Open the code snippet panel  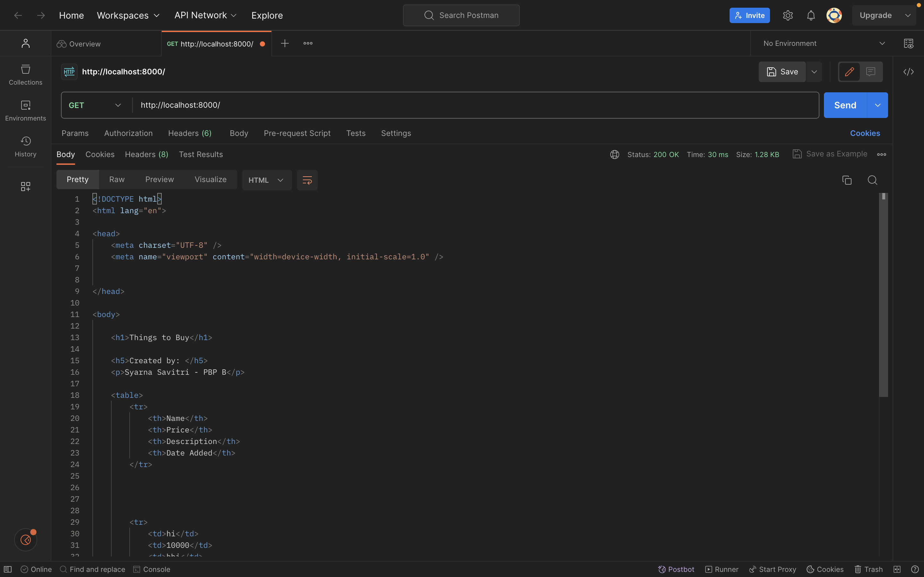[909, 72]
